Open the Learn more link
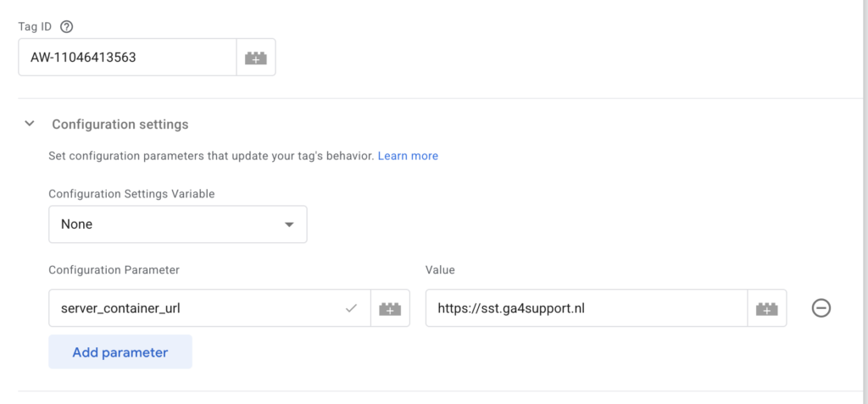The height and width of the screenshot is (404, 868). [408, 156]
